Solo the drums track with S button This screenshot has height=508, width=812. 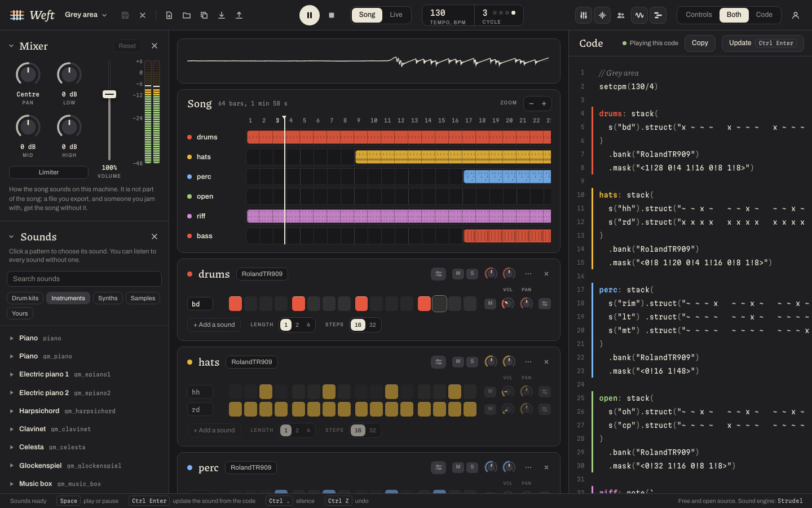(x=473, y=274)
